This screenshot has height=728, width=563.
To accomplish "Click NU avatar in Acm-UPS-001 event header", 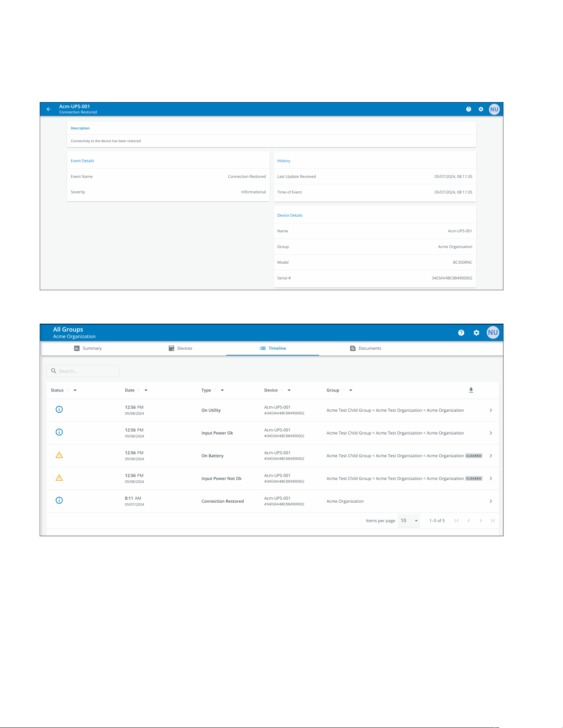I will coord(494,109).
